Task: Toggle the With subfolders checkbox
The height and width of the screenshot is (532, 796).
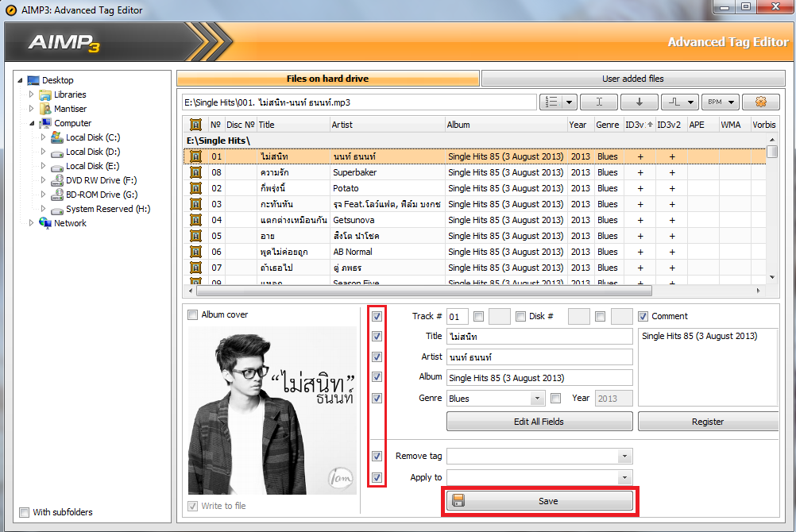Action: [x=24, y=512]
